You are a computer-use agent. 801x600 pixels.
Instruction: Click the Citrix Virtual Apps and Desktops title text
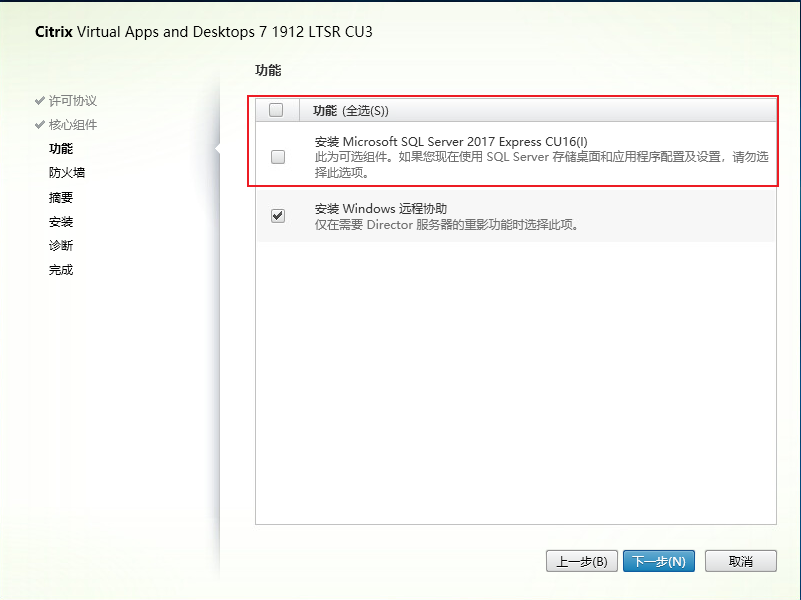click(204, 32)
